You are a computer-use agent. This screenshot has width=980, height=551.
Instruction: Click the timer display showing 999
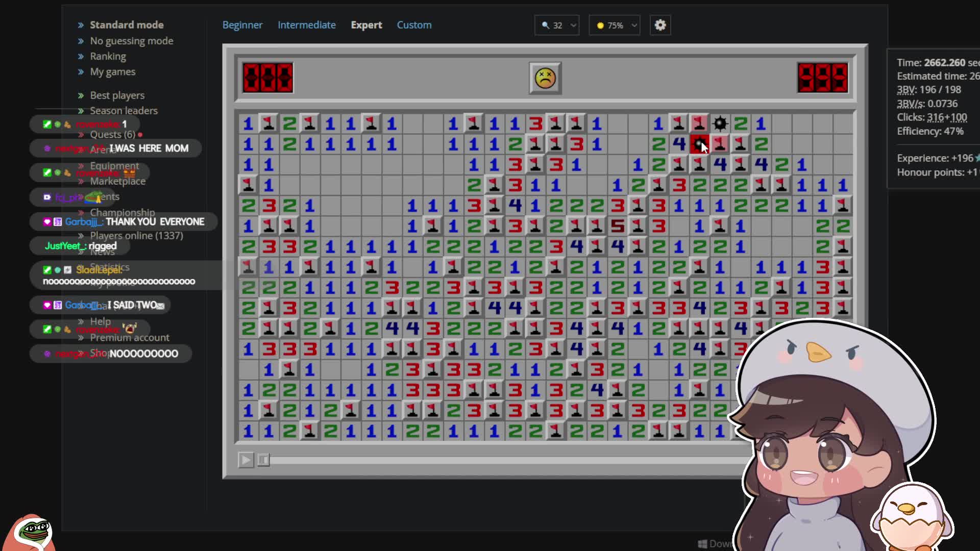pyautogui.click(x=823, y=78)
